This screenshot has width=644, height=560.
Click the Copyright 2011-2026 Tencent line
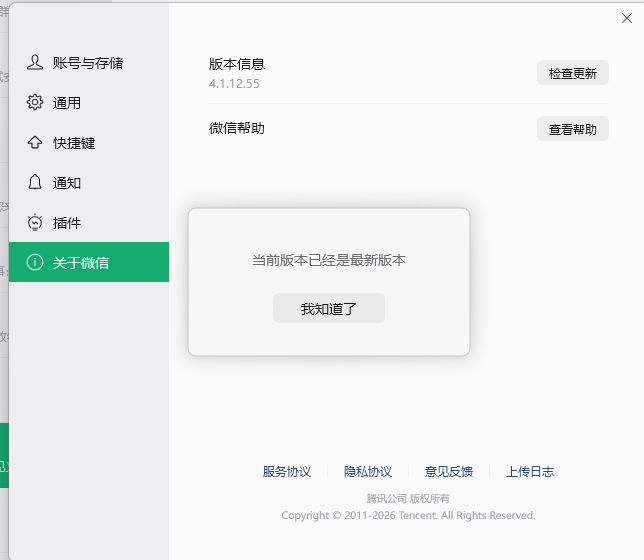[x=408, y=515]
